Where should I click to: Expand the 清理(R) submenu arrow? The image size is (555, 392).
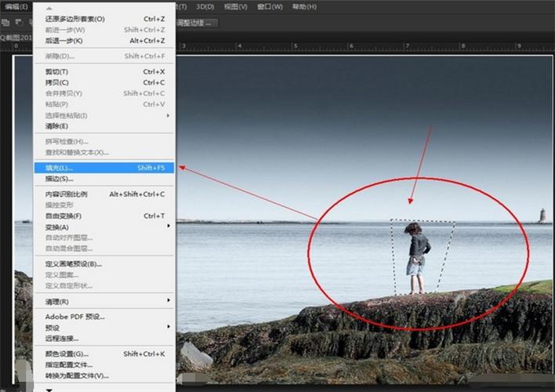pos(168,300)
